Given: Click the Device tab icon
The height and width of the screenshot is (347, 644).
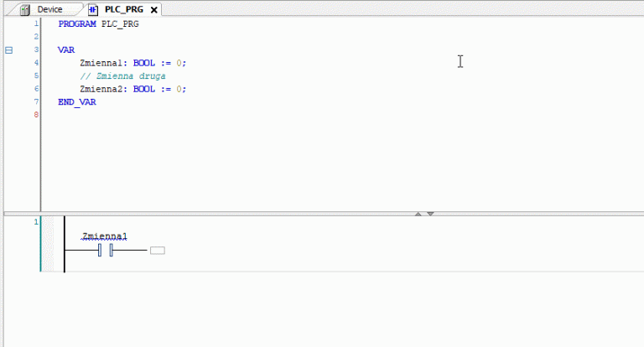Looking at the screenshot, I should 24,9.
